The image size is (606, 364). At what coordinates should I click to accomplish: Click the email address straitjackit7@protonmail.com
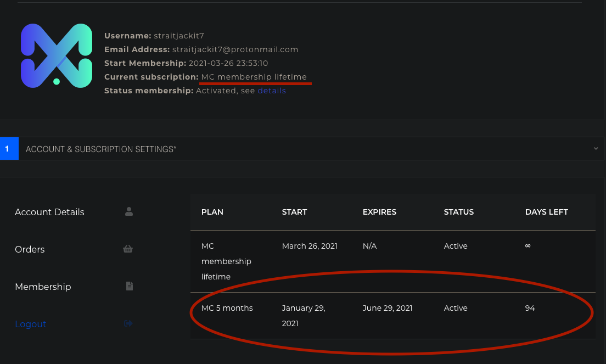235,49
